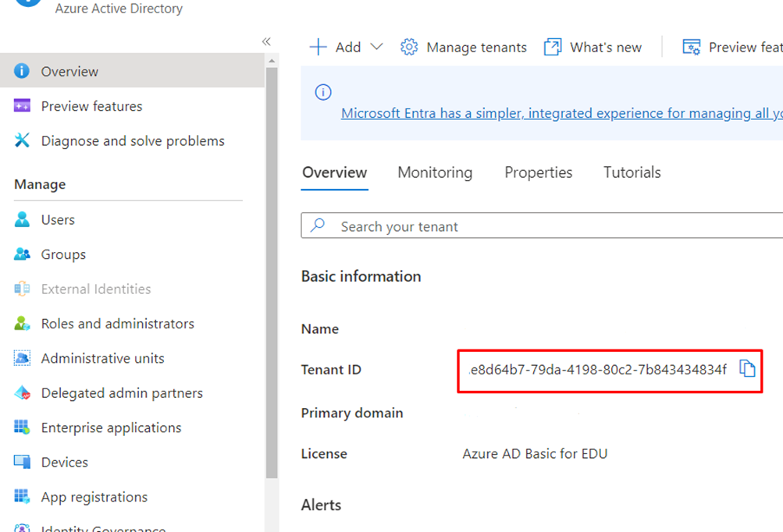Open Diagnose and solve problems
This screenshot has width=783, height=532.
[132, 140]
